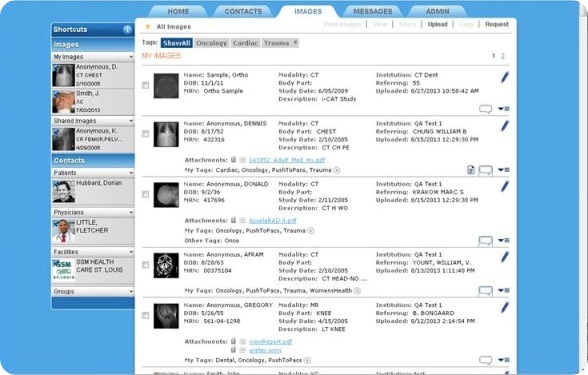Edit the Sample, Ortho record with pencil icon
The height and width of the screenshot is (375, 588).
(505, 78)
